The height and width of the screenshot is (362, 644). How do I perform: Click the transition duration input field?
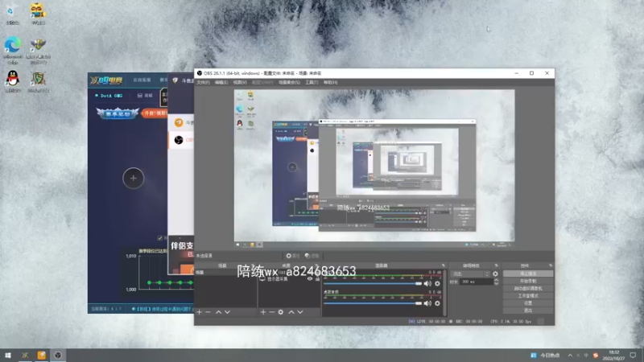[x=477, y=282]
